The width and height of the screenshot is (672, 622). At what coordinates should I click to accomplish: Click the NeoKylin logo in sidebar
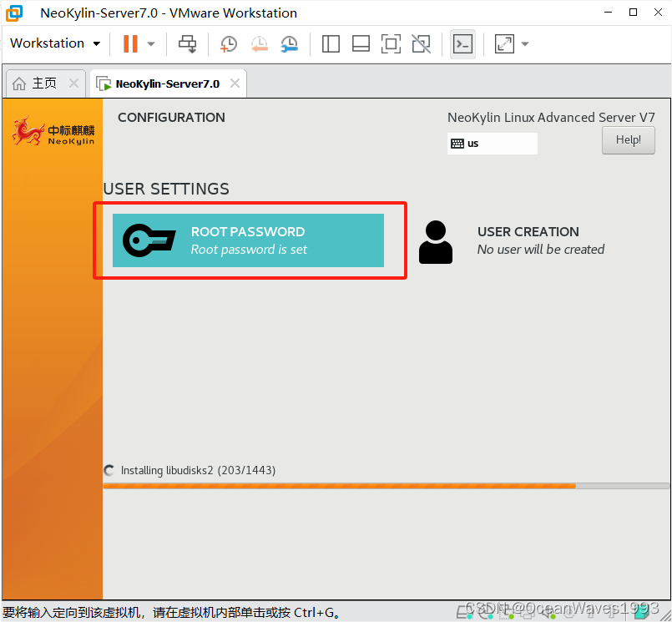(53, 131)
